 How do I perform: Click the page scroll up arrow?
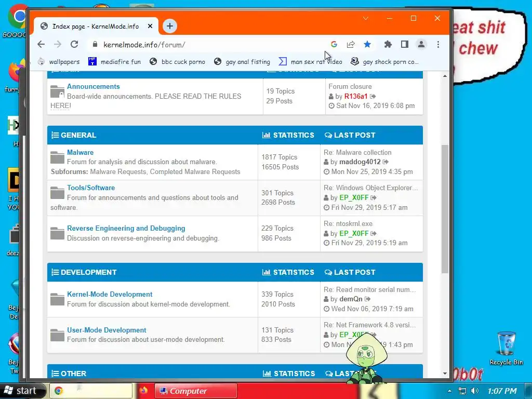click(x=445, y=76)
